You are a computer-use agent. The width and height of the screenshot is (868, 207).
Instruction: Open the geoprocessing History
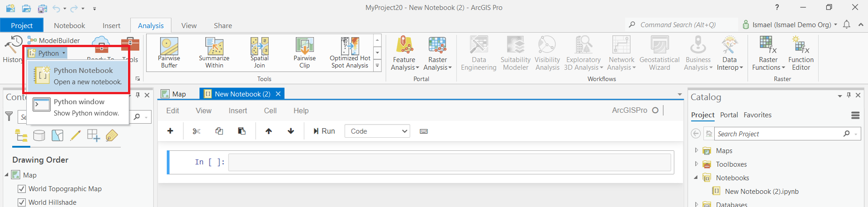tap(12, 50)
